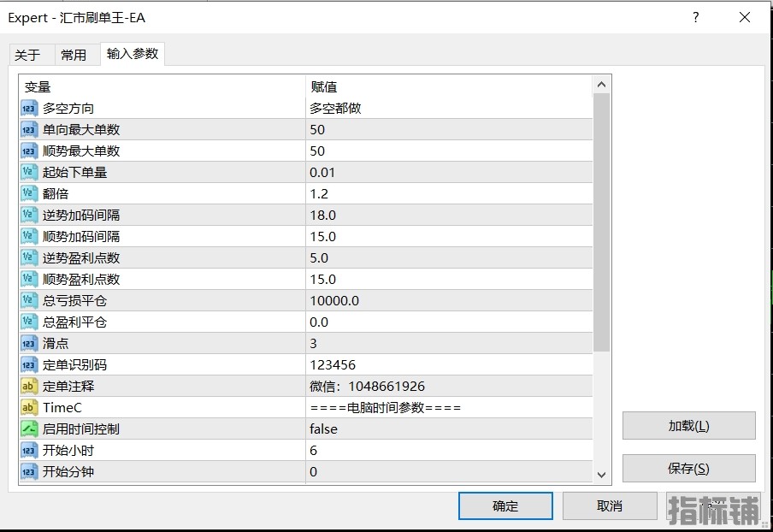
Task: Switch to the 常用 tab
Action: tap(74, 55)
